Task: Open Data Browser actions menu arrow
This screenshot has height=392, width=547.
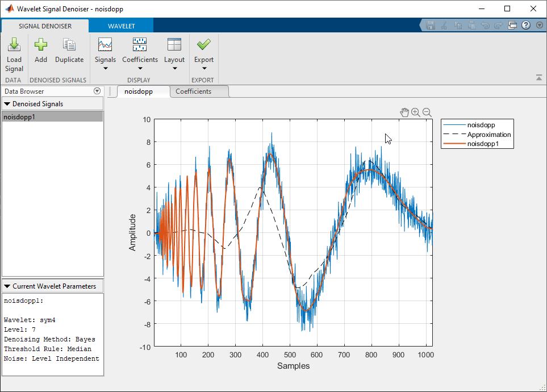Action: point(97,91)
